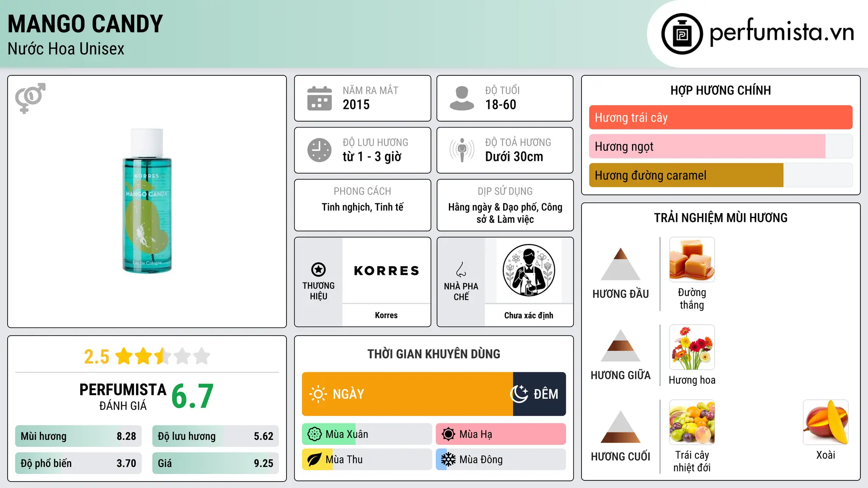
Task: Click the Mùa Xuân season bar
Action: pyautogui.click(x=367, y=434)
